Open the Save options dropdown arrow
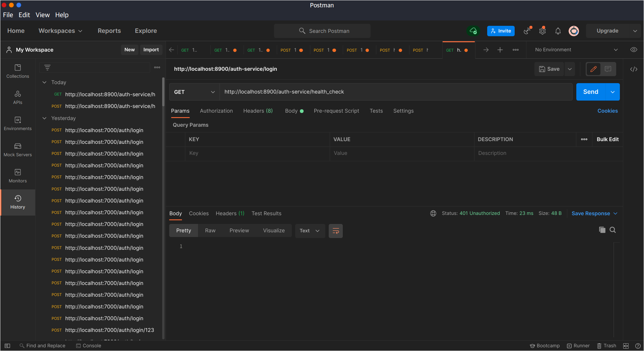This screenshot has width=644, height=351. pos(570,69)
